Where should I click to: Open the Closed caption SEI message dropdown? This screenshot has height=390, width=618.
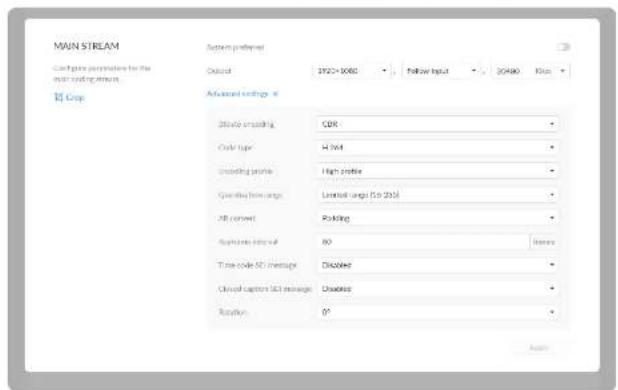click(x=438, y=289)
